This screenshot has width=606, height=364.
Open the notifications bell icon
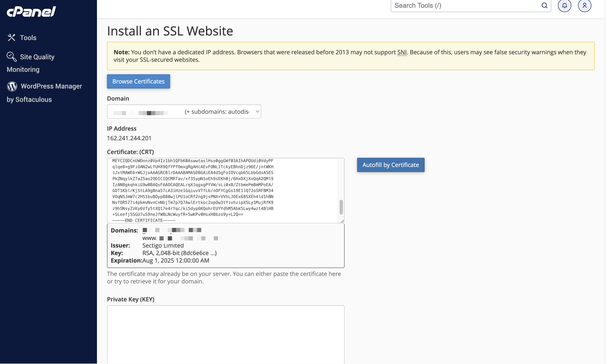coord(564,5)
